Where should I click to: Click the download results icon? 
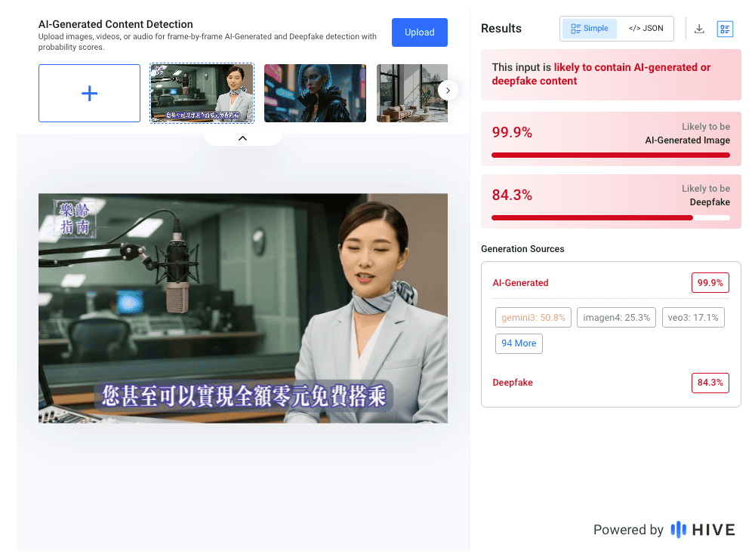(699, 29)
